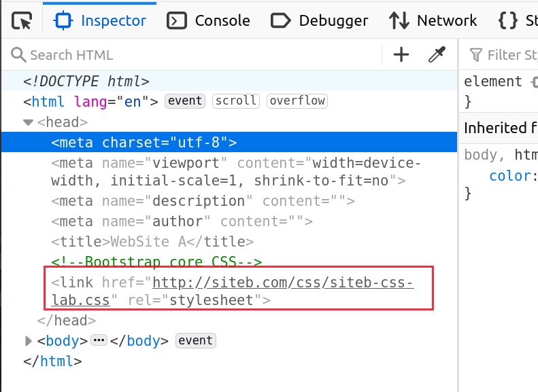The image size is (538, 392).
Task: Expand the body node
Action: coord(29,341)
